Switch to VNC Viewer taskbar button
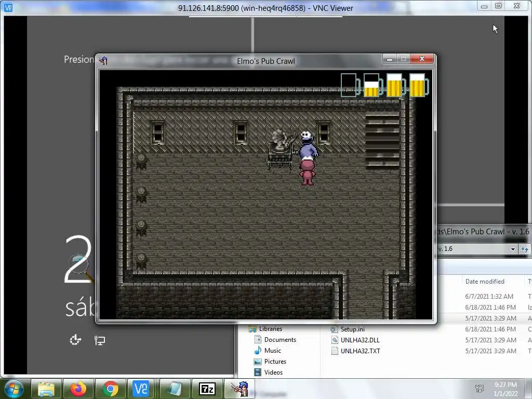 (142, 389)
